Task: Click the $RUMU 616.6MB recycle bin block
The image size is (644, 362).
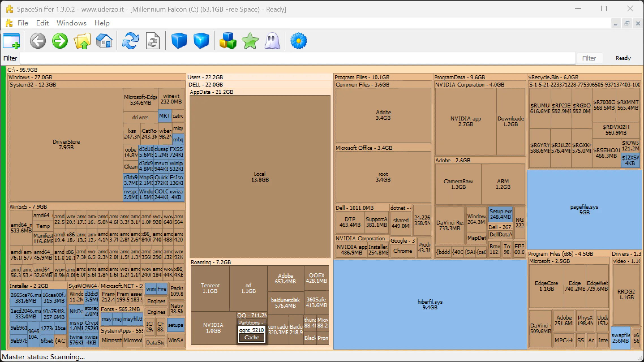Action: [x=540, y=108]
